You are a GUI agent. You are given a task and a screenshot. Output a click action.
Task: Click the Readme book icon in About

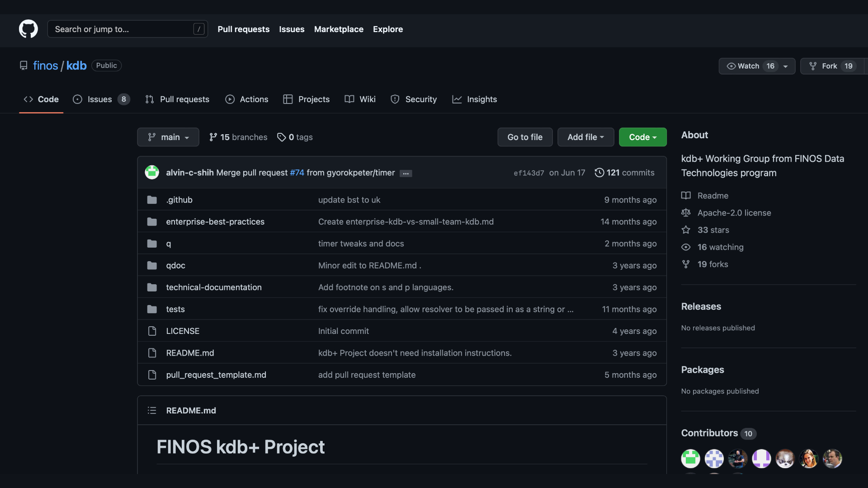[686, 196]
